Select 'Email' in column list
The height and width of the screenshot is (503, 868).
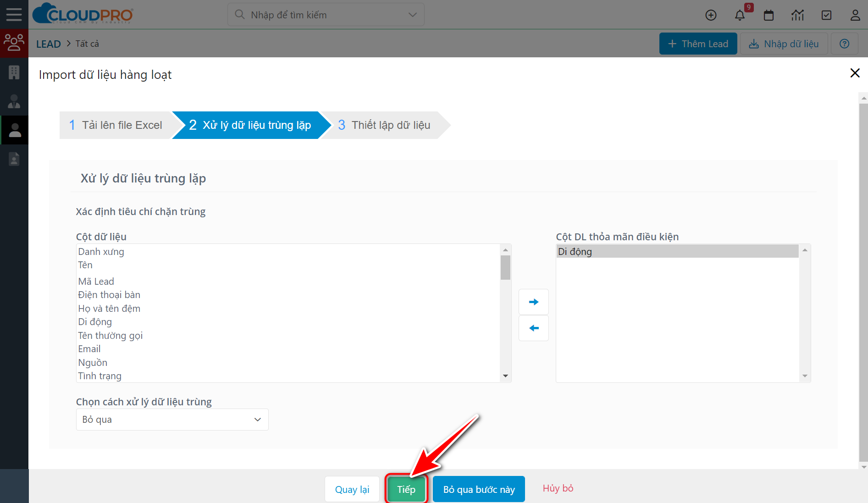pos(288,349)
